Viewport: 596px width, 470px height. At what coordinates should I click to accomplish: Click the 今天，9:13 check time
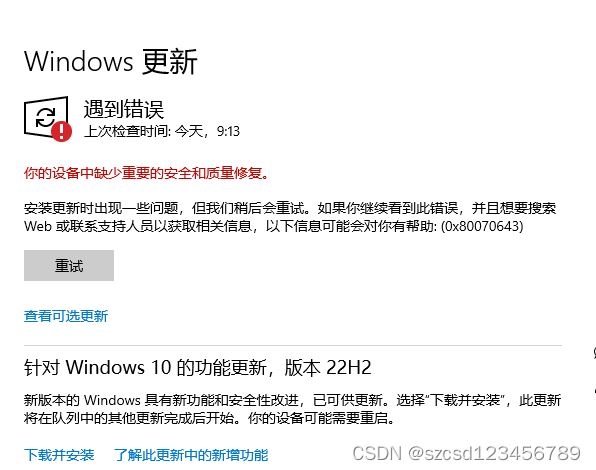click(207, 131)
